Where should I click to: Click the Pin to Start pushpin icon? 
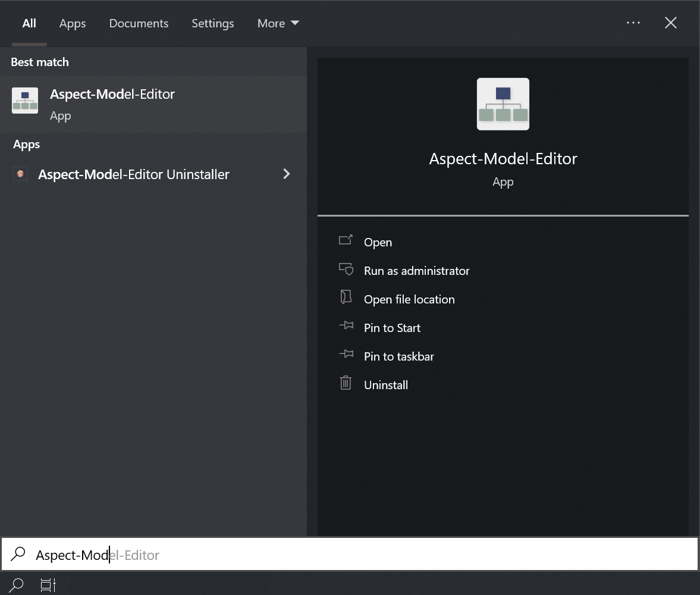(346, 326)
